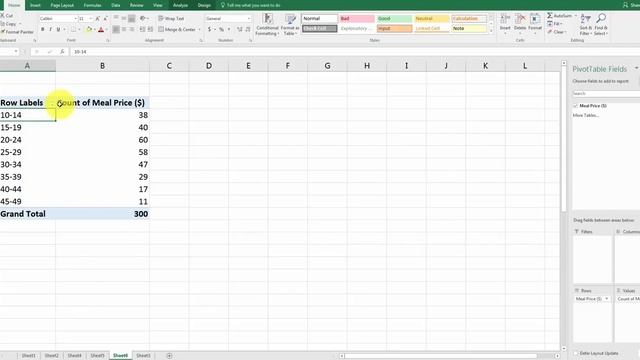640x360 pixels.
Task: Align text to the left
Action: (x=116, y=29)
